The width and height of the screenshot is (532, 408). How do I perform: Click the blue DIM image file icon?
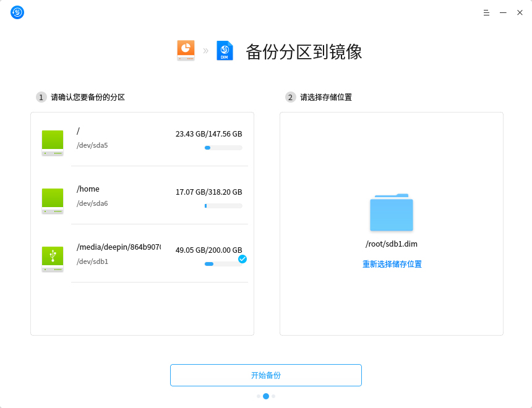click(225, 51)
